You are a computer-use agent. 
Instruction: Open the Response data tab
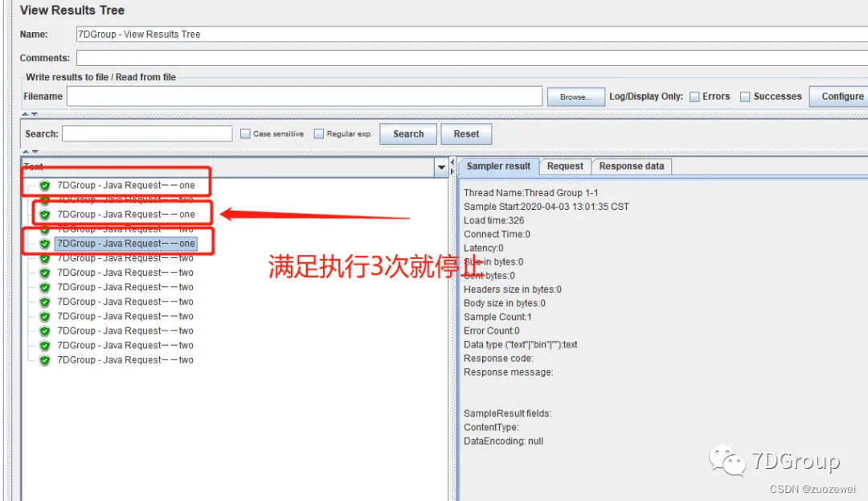point(632,166)
